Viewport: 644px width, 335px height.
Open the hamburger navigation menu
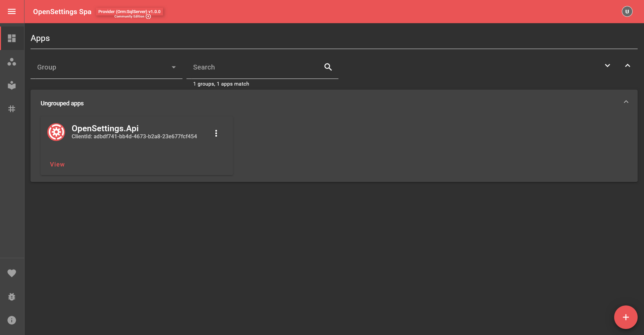[12, 11]
